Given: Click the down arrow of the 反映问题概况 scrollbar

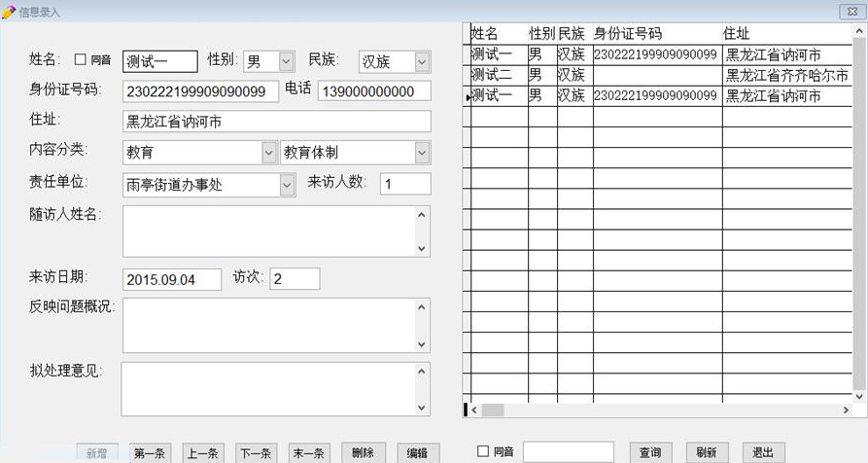Looking at the screenshot, I should (422, 344).
